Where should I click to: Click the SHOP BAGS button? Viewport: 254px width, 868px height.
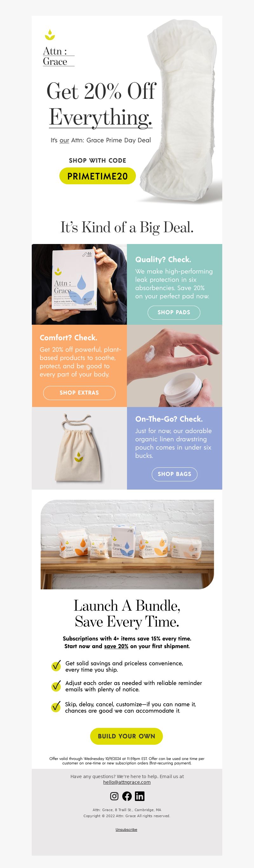pyautogui.click(x=175, y=474)
